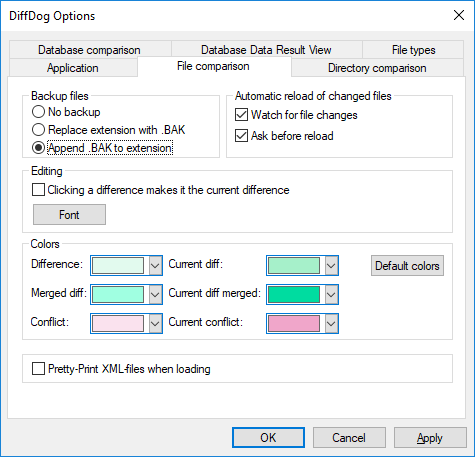Close the DiffDog Options dialog

click(459, 15)
